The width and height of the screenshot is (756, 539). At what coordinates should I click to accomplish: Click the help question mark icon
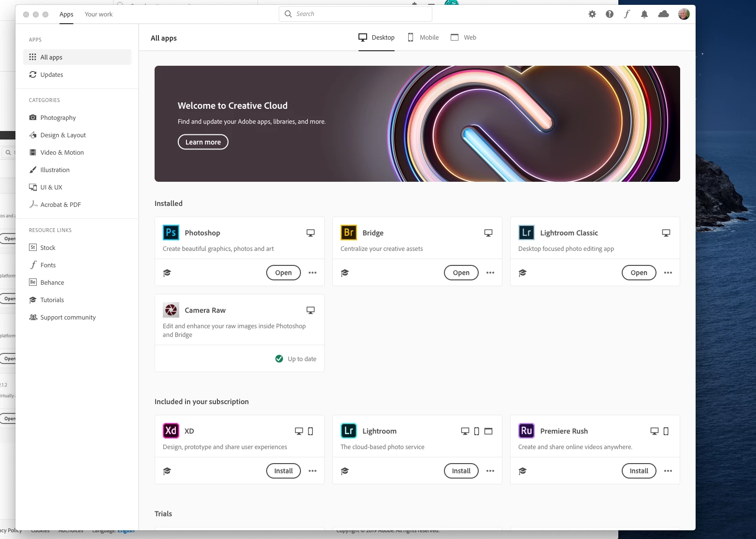(610, 14)
